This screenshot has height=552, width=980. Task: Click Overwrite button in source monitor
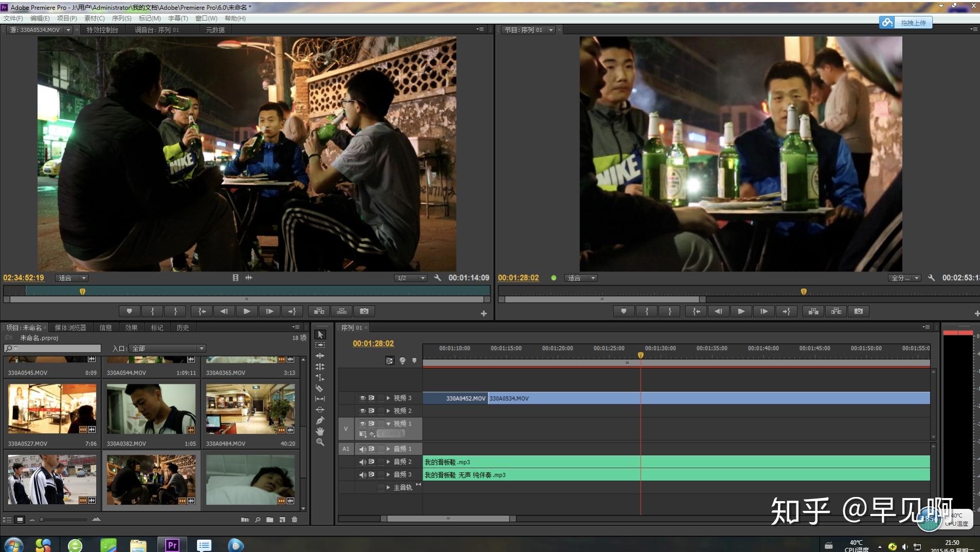(342, 311)
